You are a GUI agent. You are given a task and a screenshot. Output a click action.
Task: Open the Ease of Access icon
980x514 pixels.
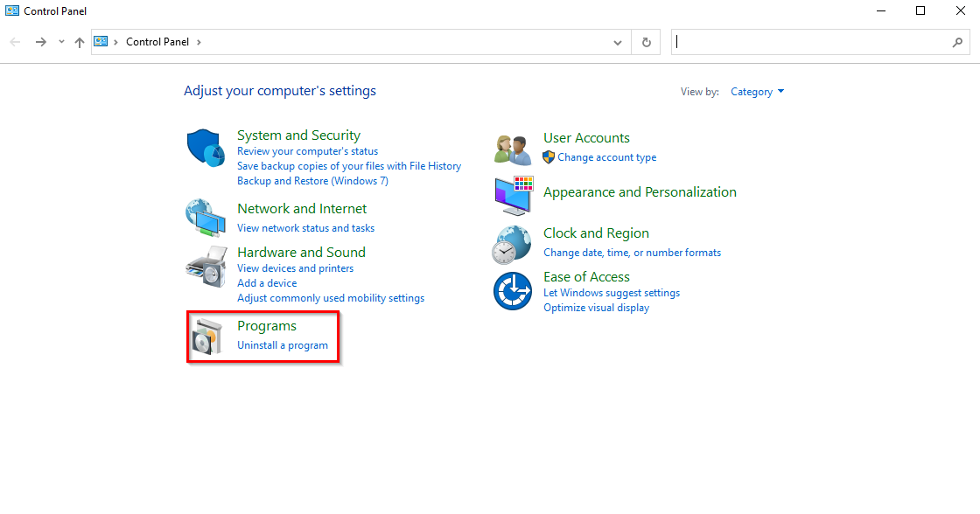[x=513, y=291]
